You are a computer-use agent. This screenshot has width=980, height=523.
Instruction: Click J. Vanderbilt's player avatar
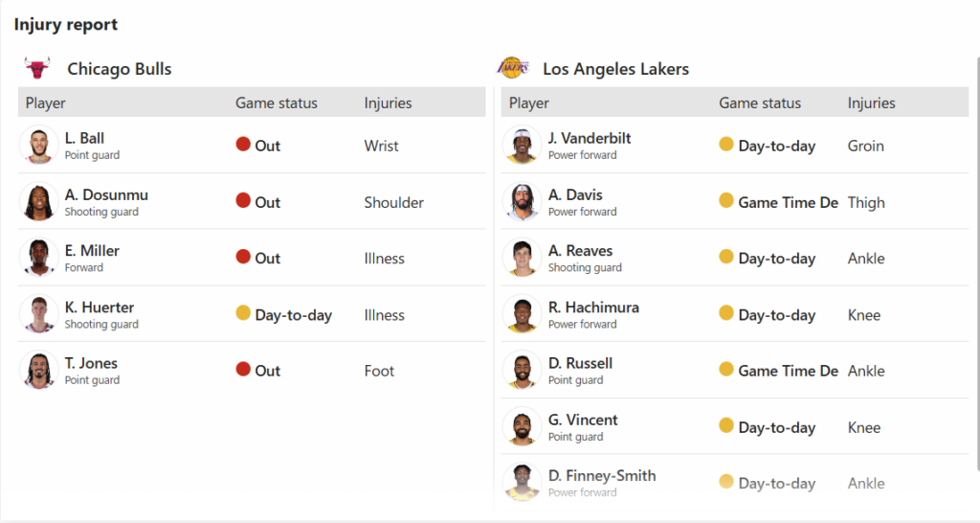pyautogui.click(x=523, y=146)
